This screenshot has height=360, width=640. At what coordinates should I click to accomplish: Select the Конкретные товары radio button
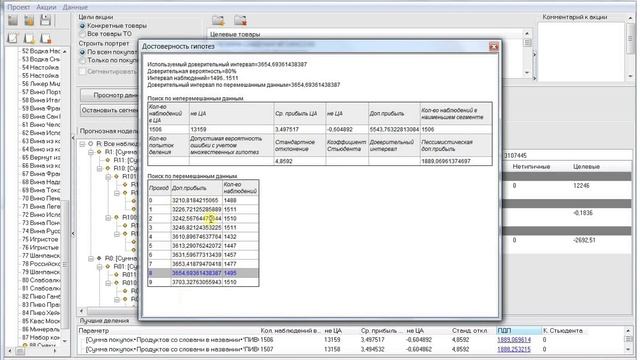[82, 26]
